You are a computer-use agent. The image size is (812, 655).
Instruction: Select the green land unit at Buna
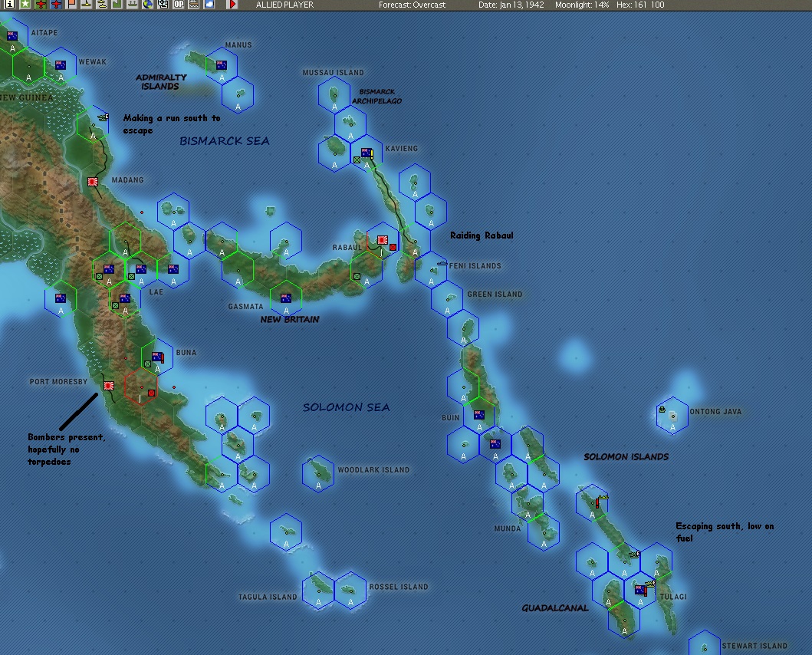[x=147, y=364]
